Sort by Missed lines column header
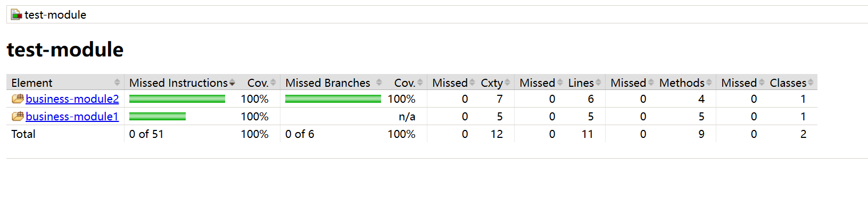868x205 pixels. pos(539,83)
